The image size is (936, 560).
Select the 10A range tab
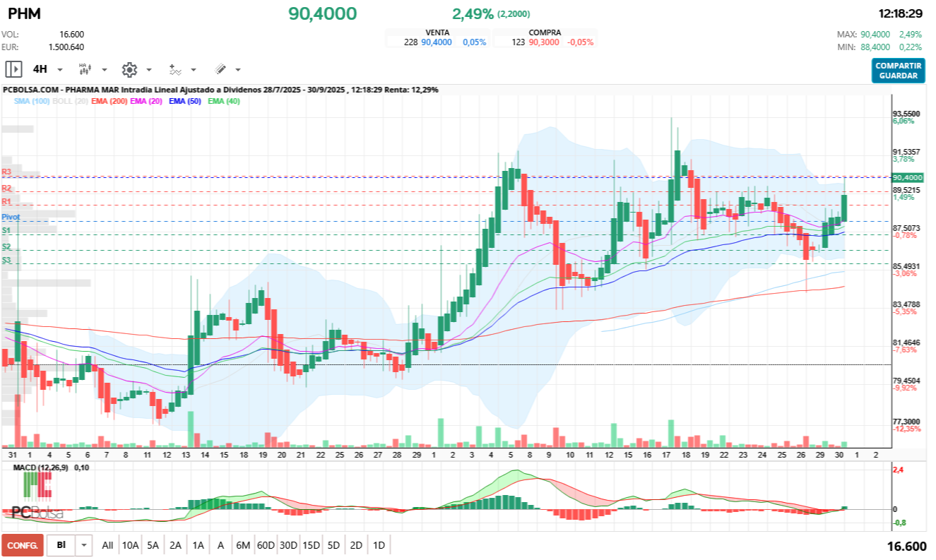130,545
